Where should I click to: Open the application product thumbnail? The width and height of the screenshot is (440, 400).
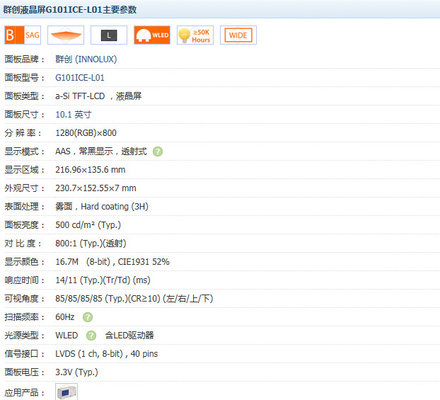(66, 392)
